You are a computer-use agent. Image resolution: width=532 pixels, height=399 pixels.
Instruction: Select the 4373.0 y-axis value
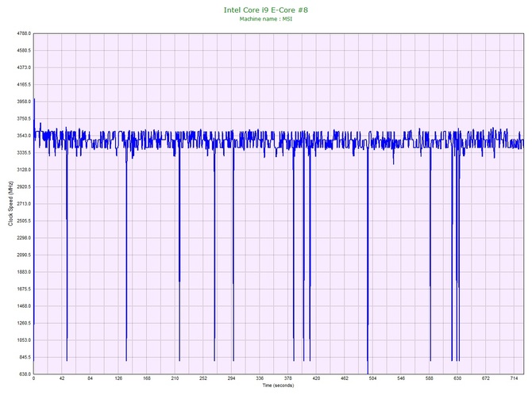(24, 67)
